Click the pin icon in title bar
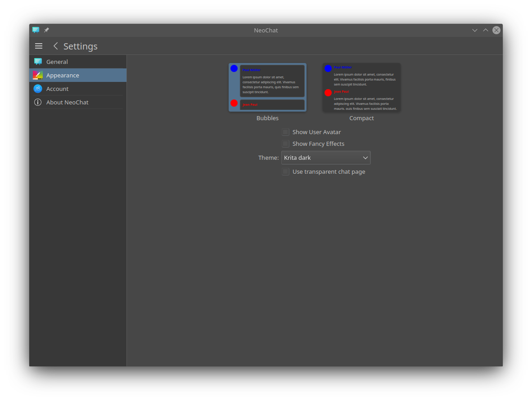532x401 pixels. click(x=46, y=30)
